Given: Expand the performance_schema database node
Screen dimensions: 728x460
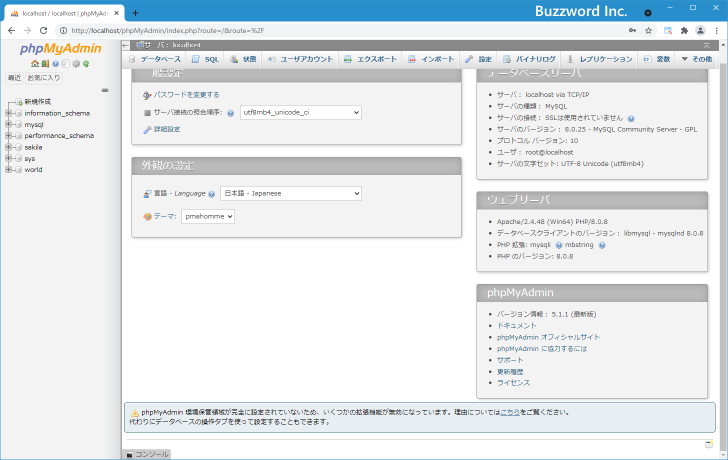Looking at the screenshot, I should coord(8,136).
